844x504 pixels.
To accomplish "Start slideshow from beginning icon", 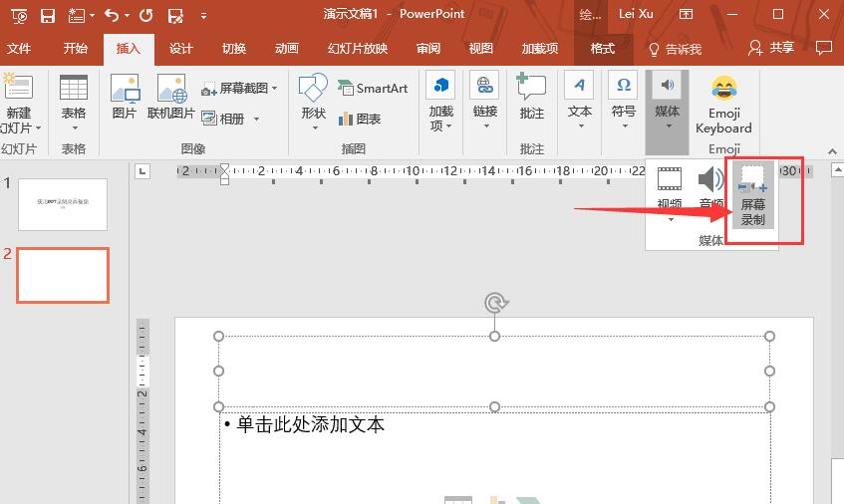I will pos(19,16).
